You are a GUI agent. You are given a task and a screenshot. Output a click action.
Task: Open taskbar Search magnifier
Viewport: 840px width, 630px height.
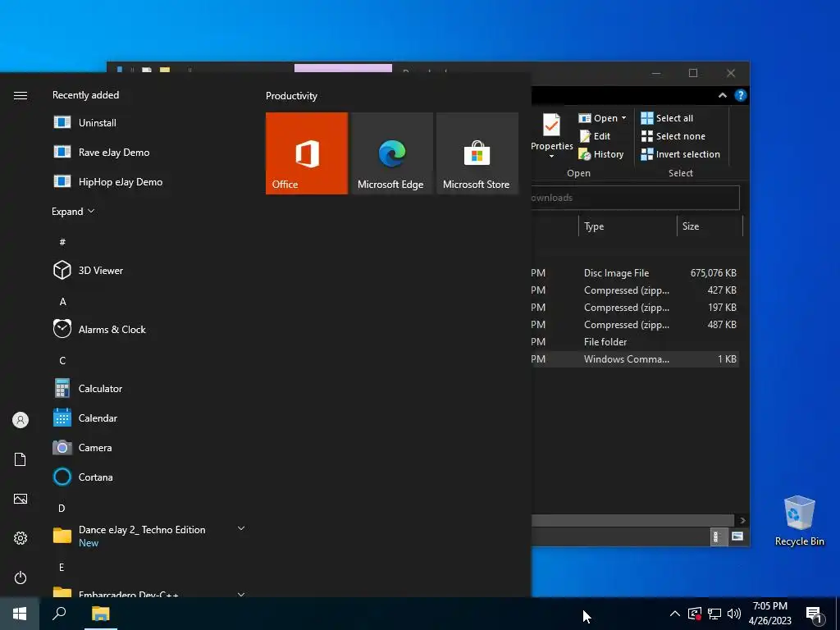(x=59, y=614)
